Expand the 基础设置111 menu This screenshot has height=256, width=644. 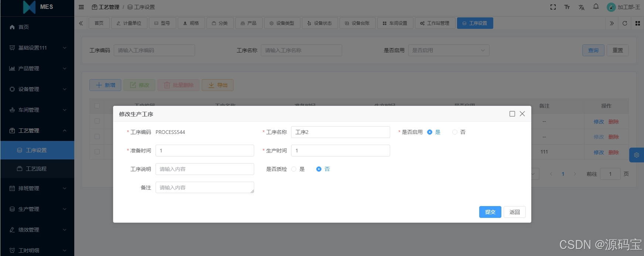(x=65, y=48)
